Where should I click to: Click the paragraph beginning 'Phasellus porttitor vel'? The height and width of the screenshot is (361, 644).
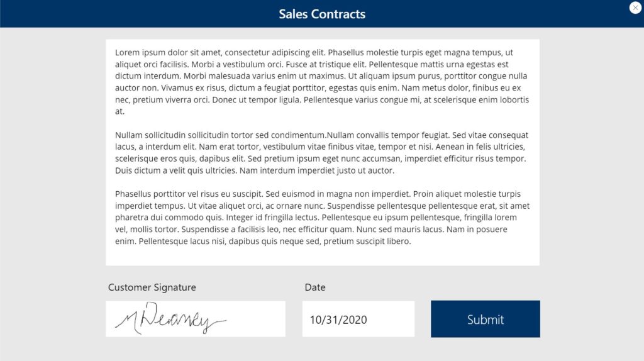(x=322, y=217)
